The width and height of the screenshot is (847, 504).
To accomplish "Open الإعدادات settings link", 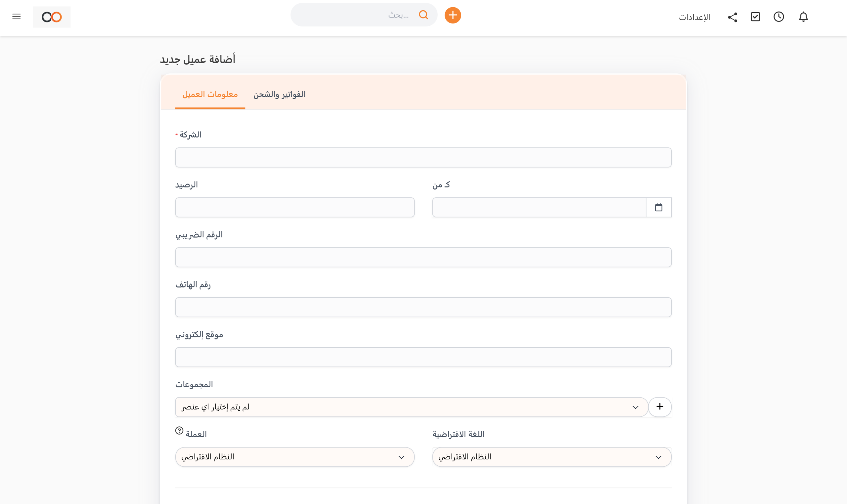I will (x=694, y=17).
